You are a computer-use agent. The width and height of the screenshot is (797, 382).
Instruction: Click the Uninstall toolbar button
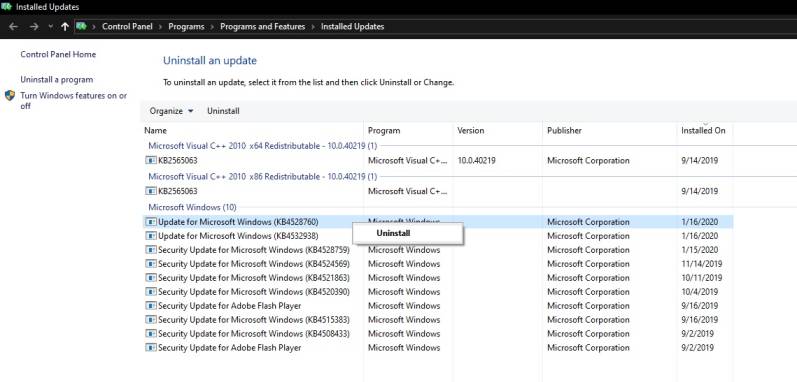223,111
